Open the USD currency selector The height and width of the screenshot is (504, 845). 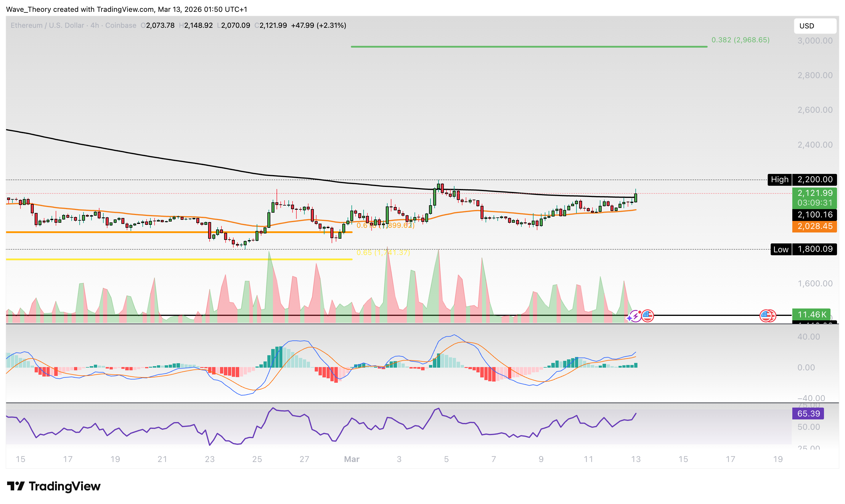815,26
